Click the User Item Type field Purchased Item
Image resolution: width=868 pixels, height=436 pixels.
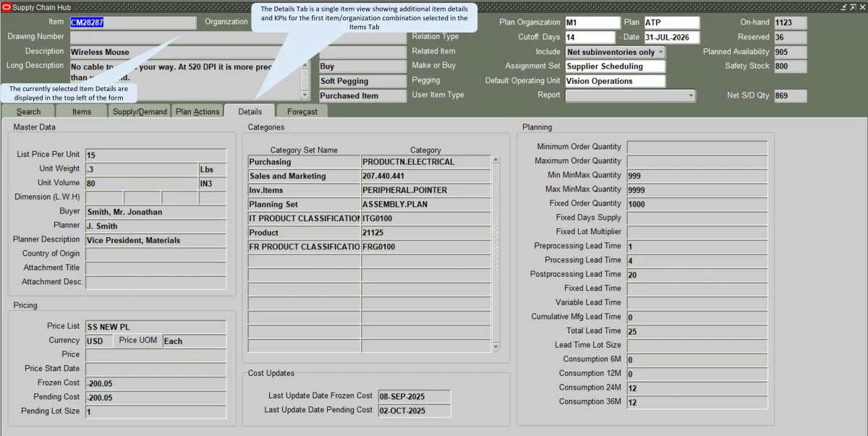tap(363, 95)
